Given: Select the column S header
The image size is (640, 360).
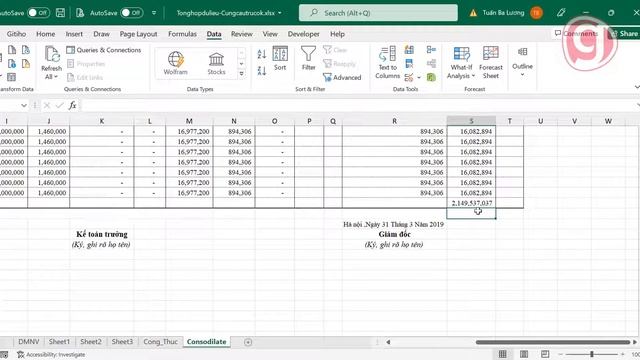Looking at the screenshot, I should point(471,121).
